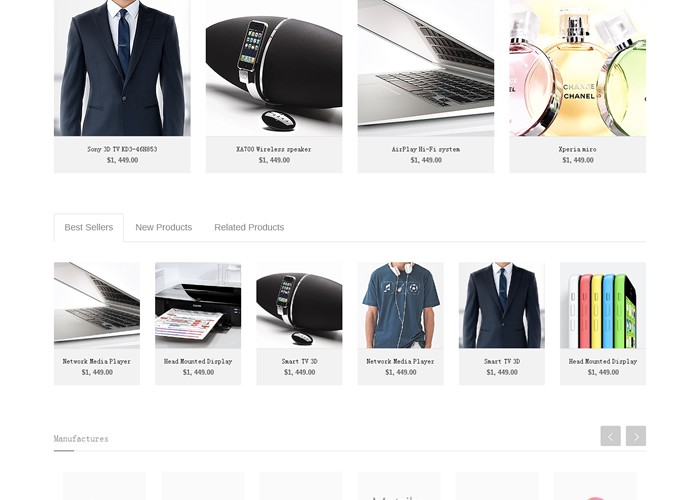The height and width of the screenshot is (500, 700).
Task: Open the Xperia miro product link
Action: [578, 149]
